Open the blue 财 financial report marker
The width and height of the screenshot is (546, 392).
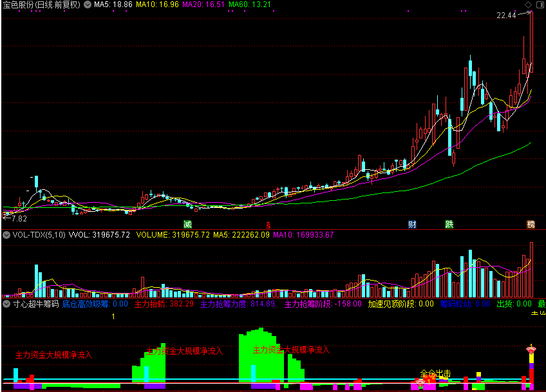pyautogui.click(x=412, y=224)
